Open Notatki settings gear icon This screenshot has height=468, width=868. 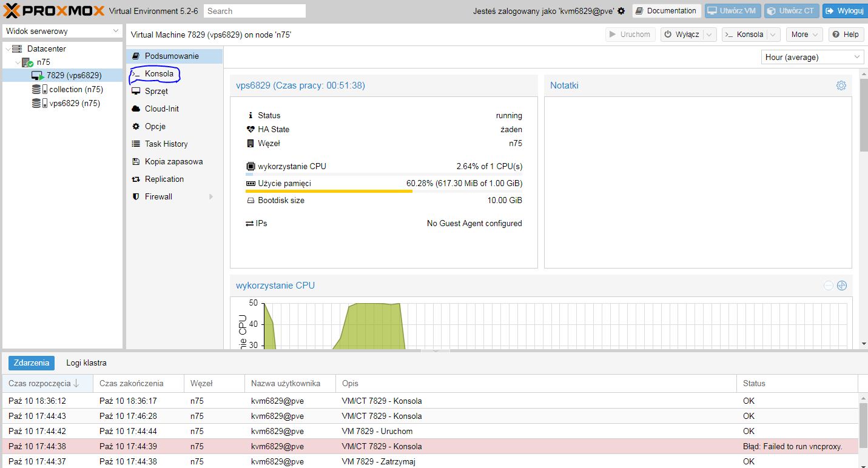pos(841,85)
